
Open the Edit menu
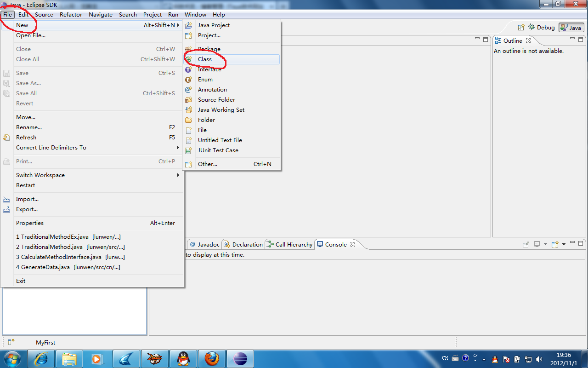coord(23,15)
